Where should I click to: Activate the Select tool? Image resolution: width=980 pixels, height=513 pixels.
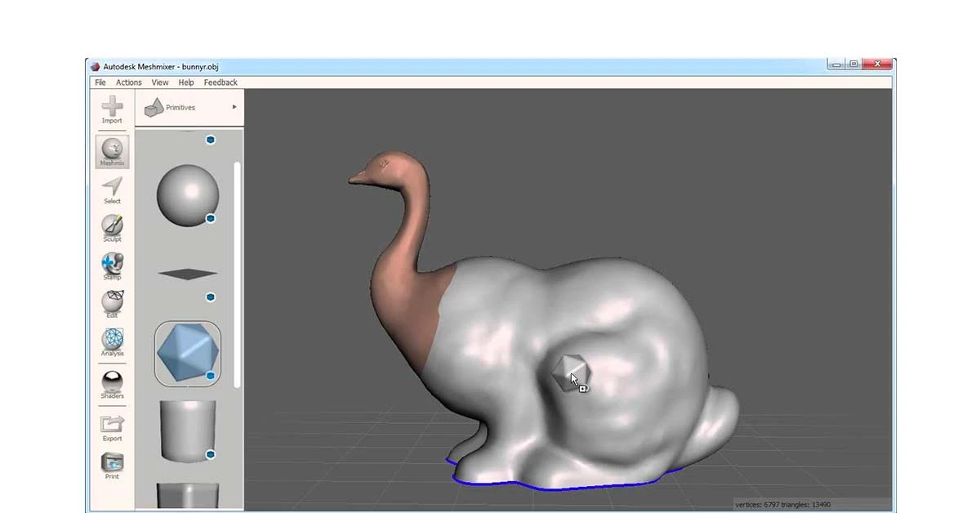coord(112,190)
